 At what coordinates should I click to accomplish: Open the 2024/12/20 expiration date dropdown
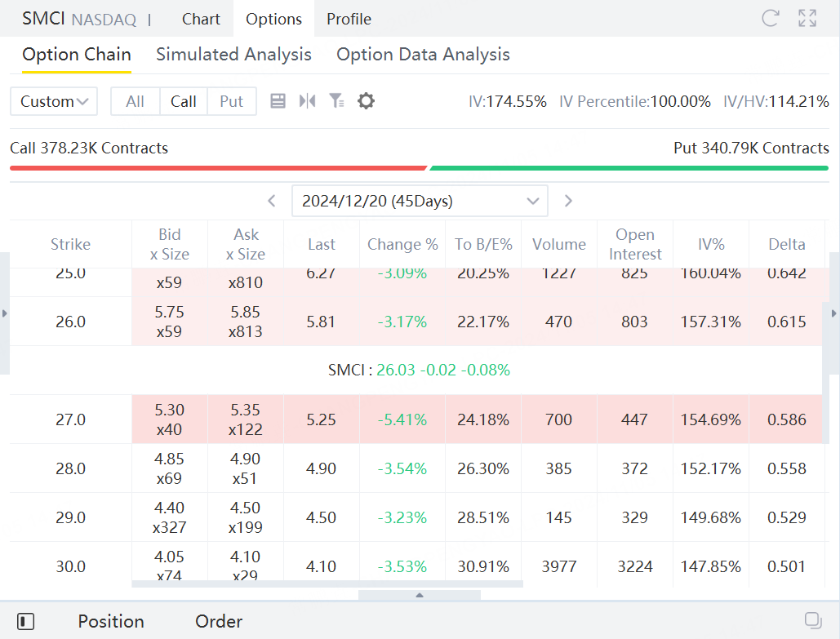420,201
